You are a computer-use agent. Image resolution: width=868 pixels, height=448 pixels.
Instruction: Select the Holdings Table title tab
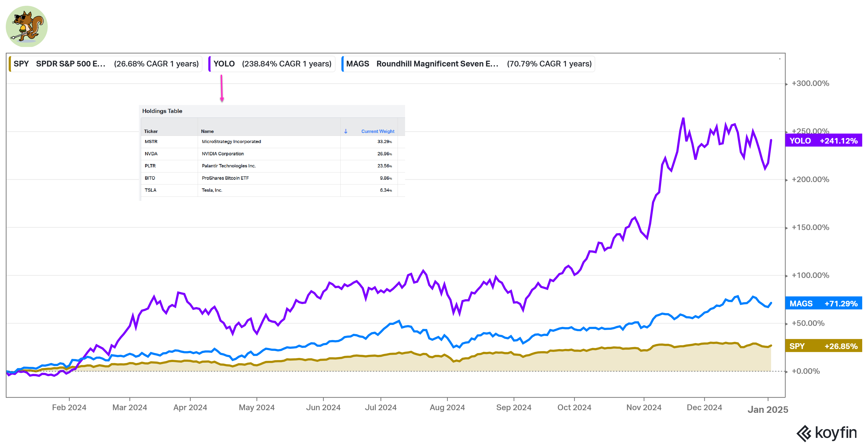pos(162,111)
